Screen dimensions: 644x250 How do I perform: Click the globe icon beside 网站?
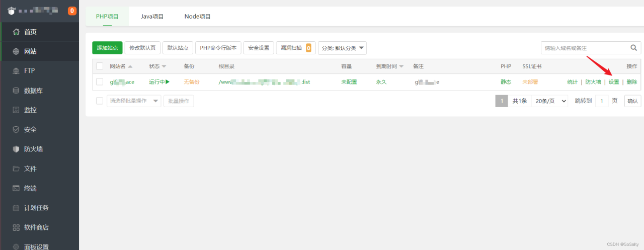tap(16, 51)
